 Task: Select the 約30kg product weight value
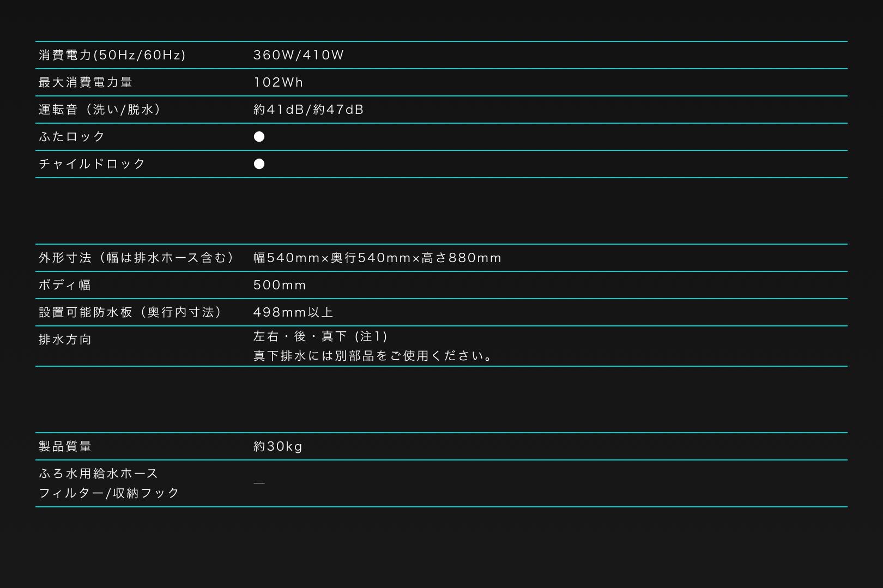(x=277, y=446)
